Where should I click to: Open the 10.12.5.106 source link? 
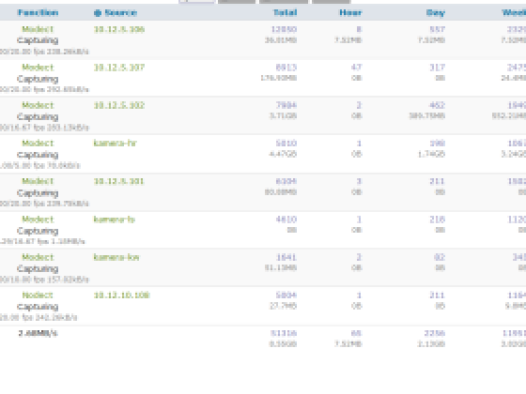point(119,29)
